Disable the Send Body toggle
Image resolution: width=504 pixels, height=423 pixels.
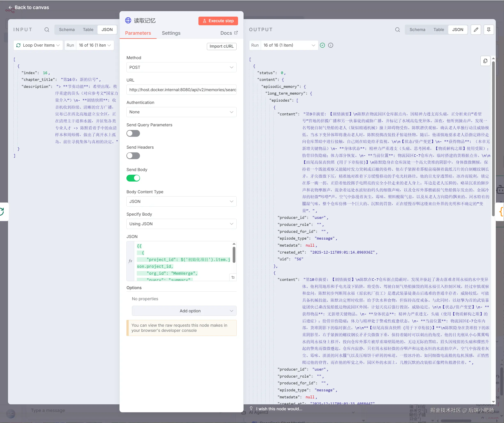click(x=133, y=178)
